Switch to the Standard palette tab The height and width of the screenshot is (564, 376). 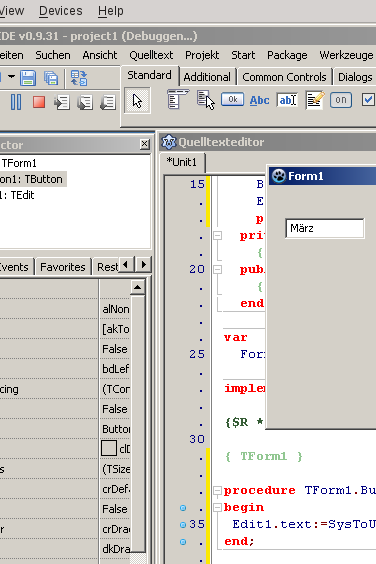(149, 75)
